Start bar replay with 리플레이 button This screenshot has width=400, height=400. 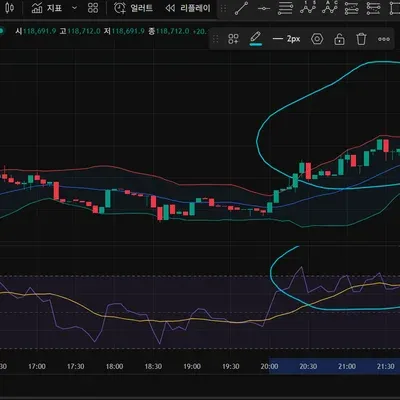click(x=188, y=8)
